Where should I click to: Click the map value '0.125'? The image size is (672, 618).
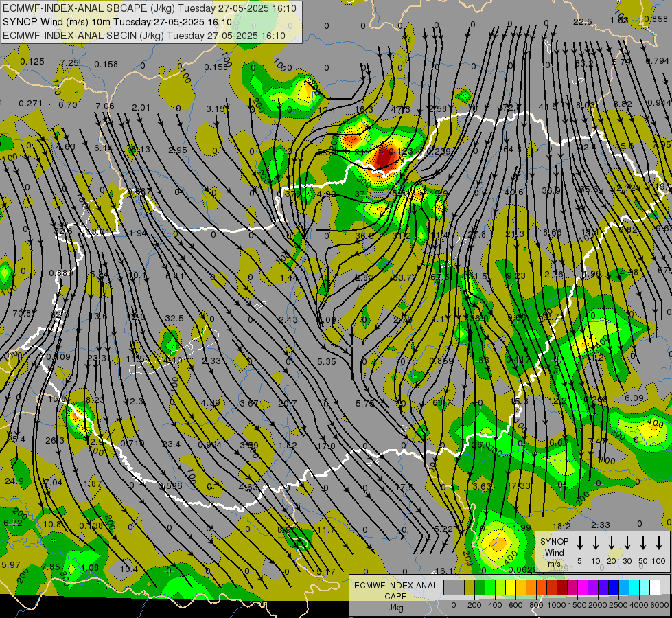coord(32,61)
